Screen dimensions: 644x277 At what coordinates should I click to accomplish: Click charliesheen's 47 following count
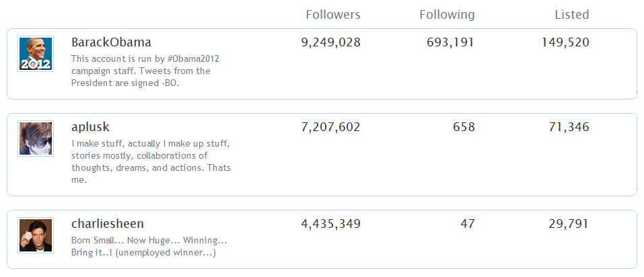coord(468,224)
